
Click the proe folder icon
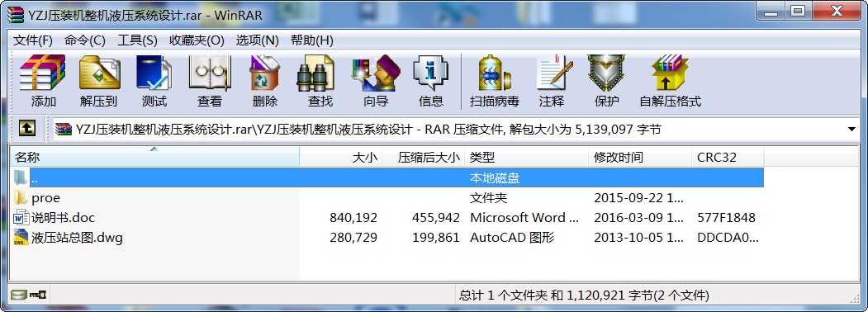21,197
